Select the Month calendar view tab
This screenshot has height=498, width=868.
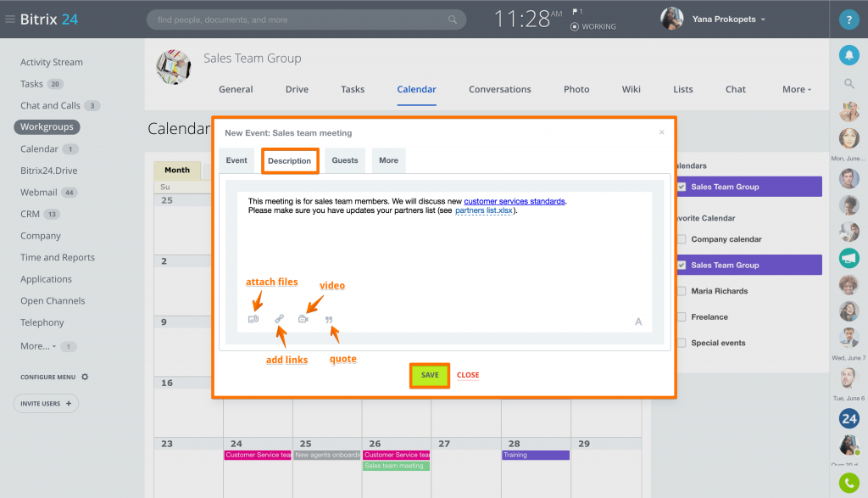click(x=177, y=170)
